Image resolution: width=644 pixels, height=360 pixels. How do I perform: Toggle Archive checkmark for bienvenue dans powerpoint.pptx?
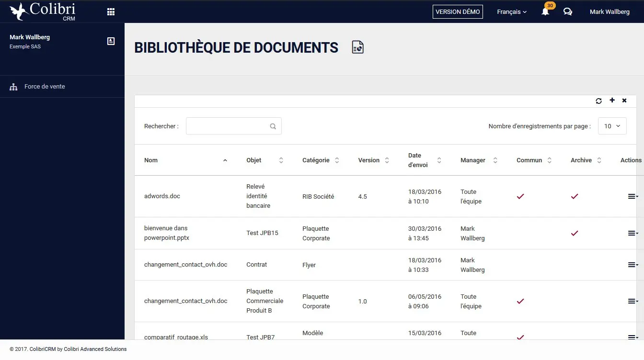coord(575,233)
